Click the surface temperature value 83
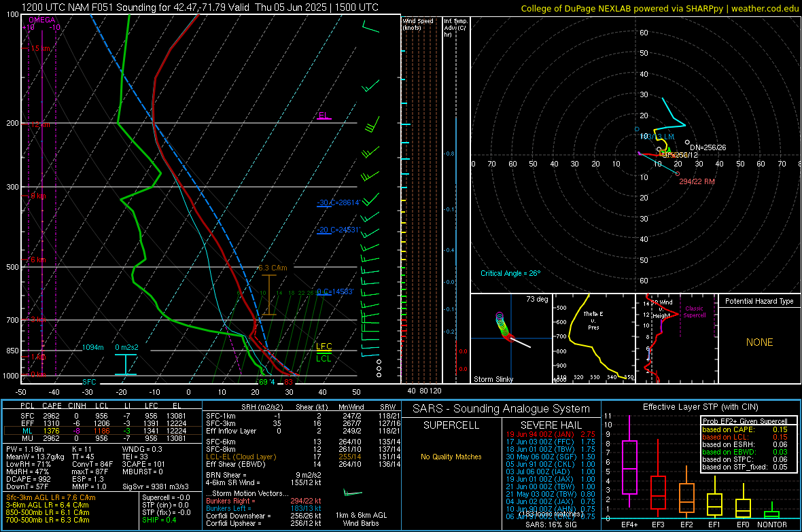 (x=288, y=382)
